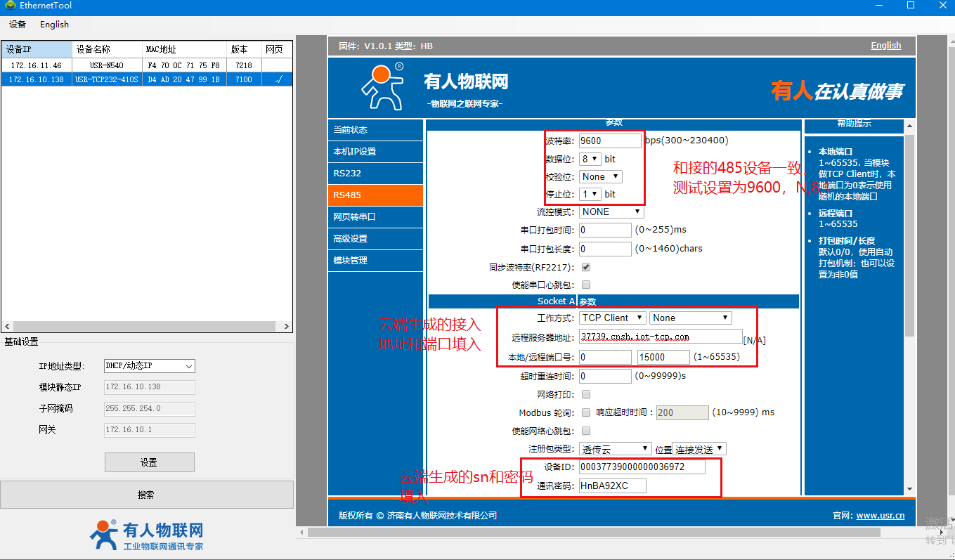This screenshot has height=560, width=955.
Task: Click the EthernetTool app icon in title bar
Action: coord(10,6)
